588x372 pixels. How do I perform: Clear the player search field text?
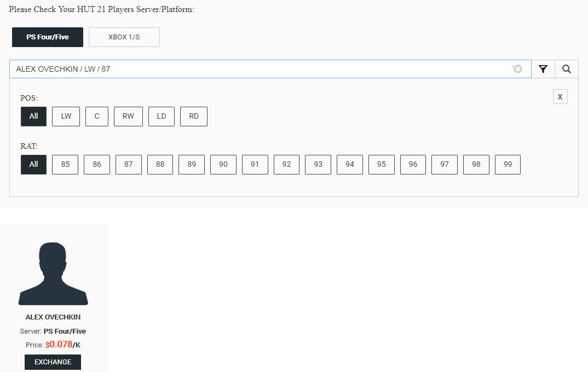coord(517,69)
